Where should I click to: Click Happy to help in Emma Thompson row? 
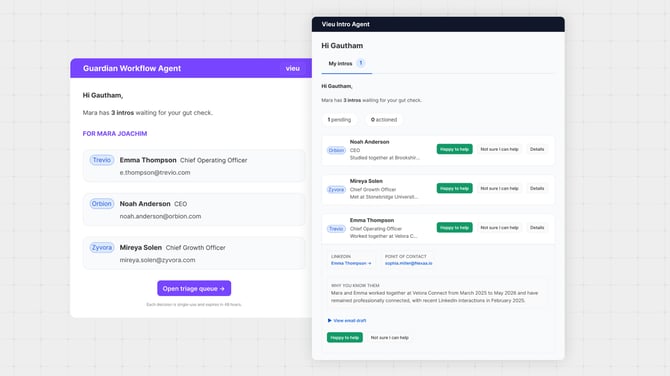tap(454, 228)
